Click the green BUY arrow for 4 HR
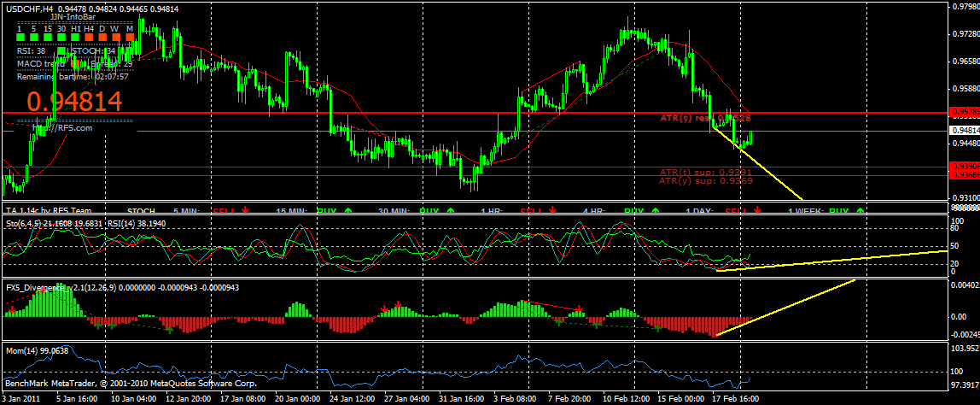The height and width of the screenshot is (405, 980). coord(656,209)
